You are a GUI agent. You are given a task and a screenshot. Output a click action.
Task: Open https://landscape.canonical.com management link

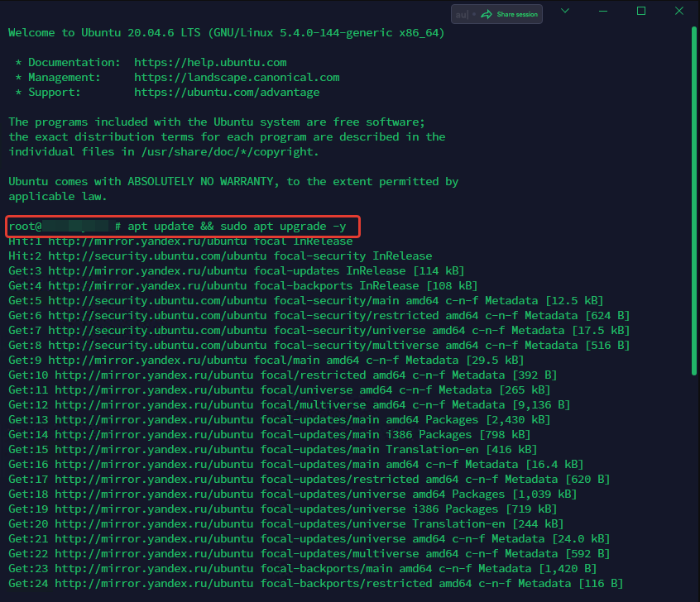[237, 77]
